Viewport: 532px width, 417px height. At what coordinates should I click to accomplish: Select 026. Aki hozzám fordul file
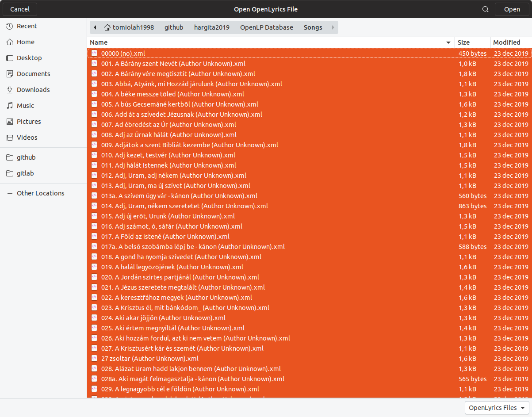(310, 338)
